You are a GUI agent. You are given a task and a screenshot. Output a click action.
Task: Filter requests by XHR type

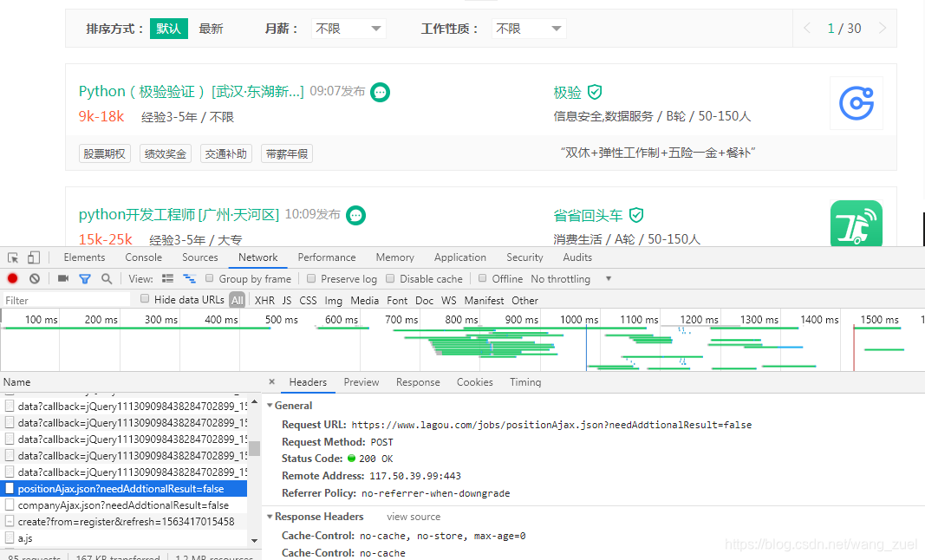click(264, 300)
